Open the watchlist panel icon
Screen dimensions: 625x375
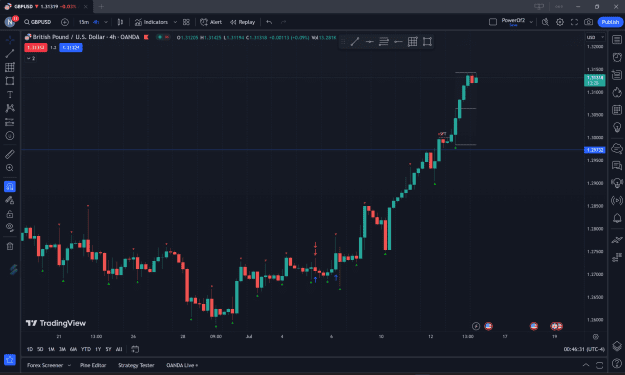617,39
